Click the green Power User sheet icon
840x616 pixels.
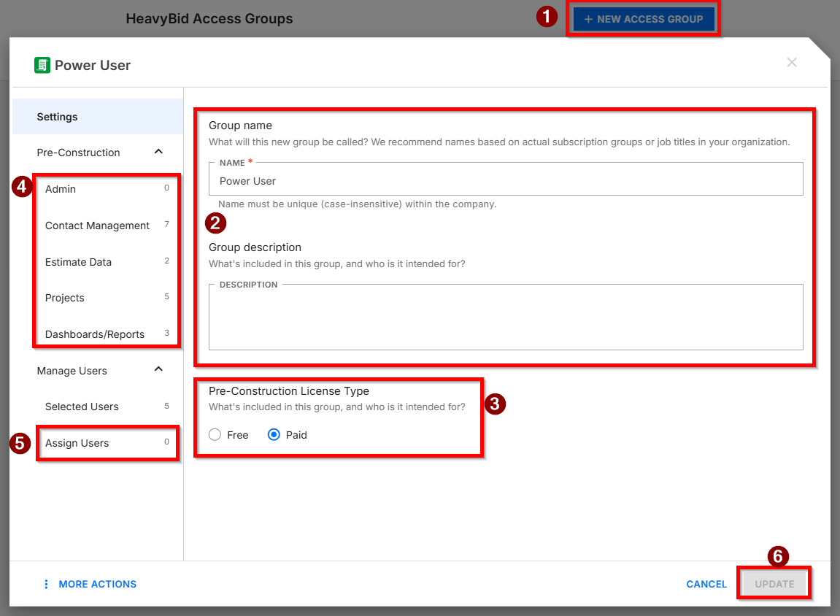tap(42, 66)
